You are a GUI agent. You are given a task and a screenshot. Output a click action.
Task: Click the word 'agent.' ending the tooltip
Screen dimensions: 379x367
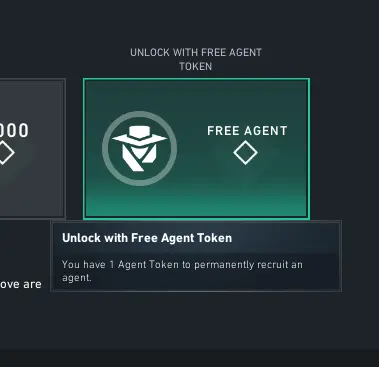click(76, 278)
